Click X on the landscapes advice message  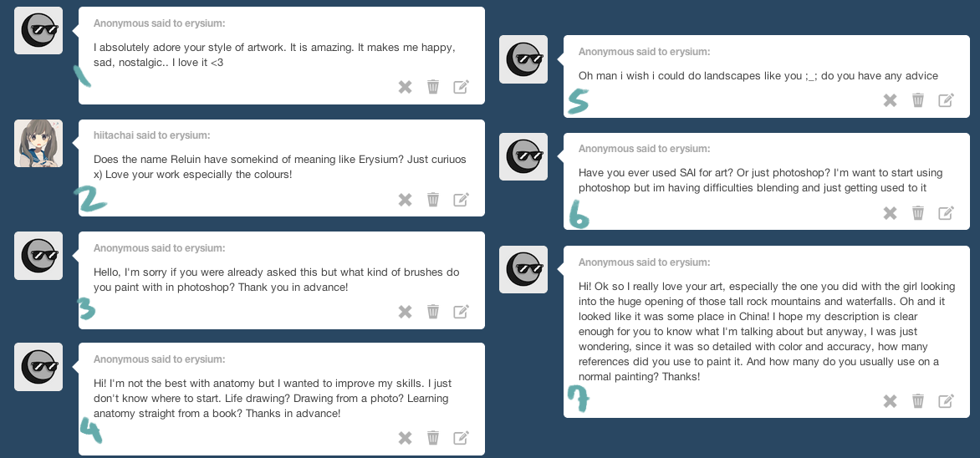click(891, 100)
